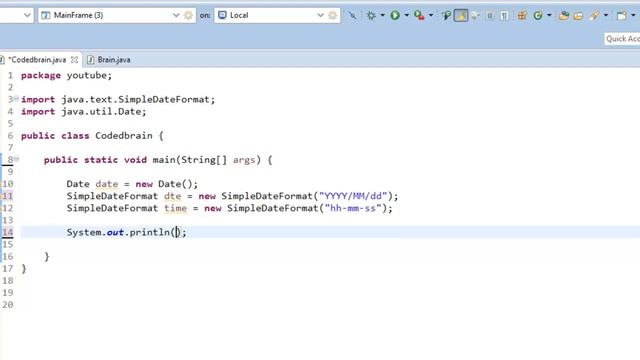The width and height of the screenshot is (640, 360).
Task: Start debugging with the bug icon
Action: coord(371,16)
